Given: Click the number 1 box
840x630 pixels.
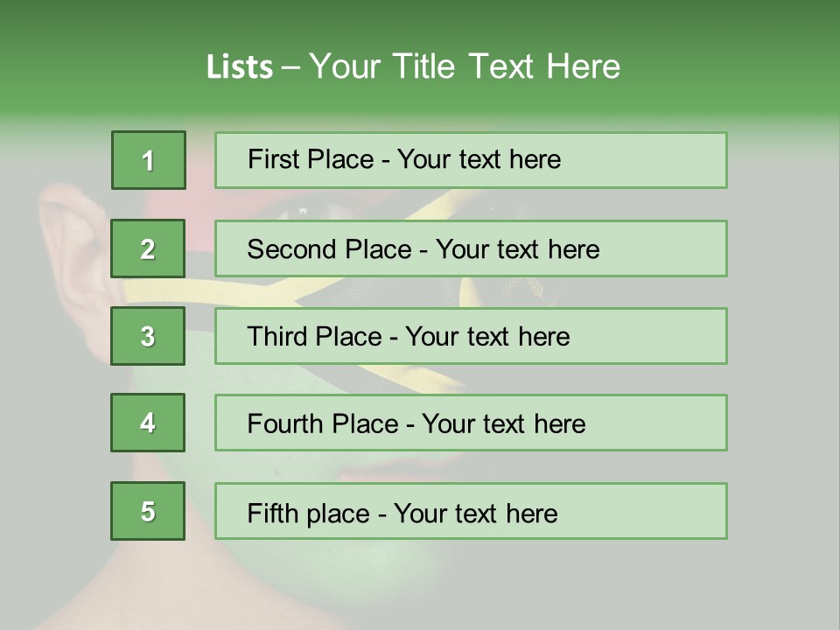Looking at the screenshot, I should pyautogui.click(x=148, y=160).
